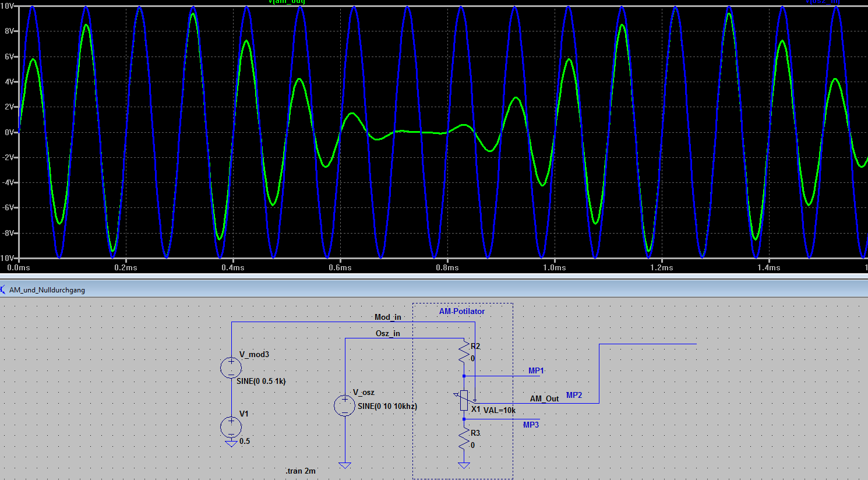Click the 0V label on the vertical axis
Image resolution: width=868 pixels, height=480 pixels.
pos(9,132)
